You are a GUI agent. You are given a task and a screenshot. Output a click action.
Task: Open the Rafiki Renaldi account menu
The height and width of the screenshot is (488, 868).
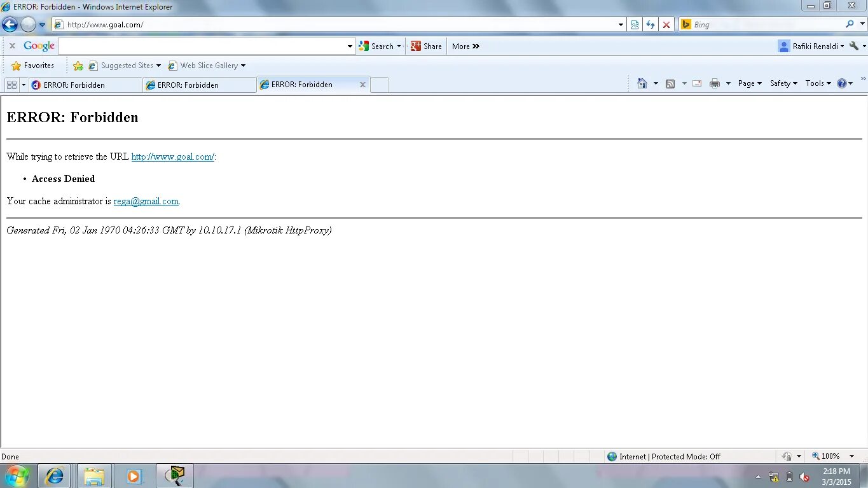(x=811, y=46)
